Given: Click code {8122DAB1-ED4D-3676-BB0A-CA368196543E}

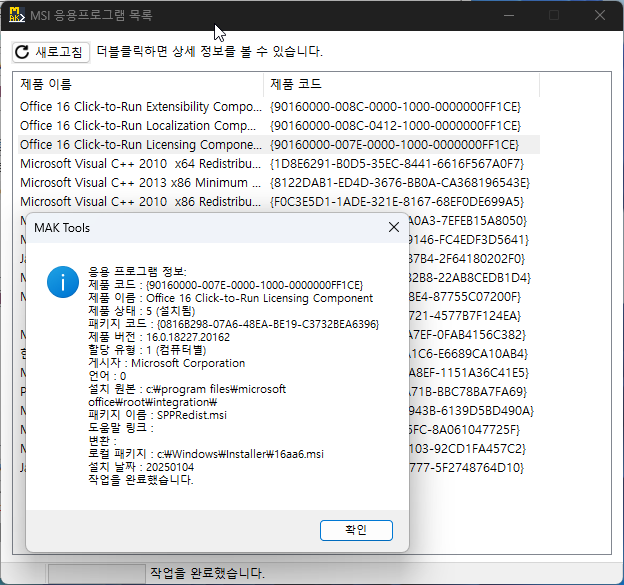Looking at the screenshot, I should 400,183.
